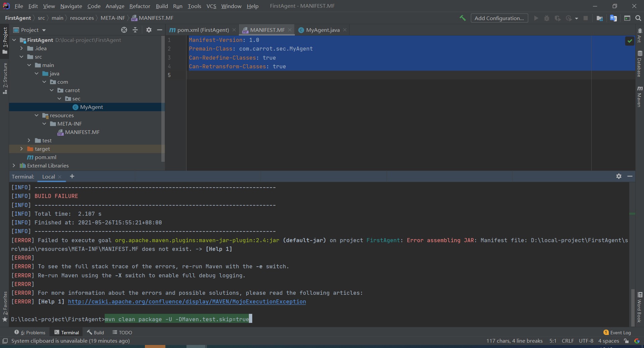Open Project panel settings gear
The width and height of the screenshot is (644, 348).
coord(149,30)
